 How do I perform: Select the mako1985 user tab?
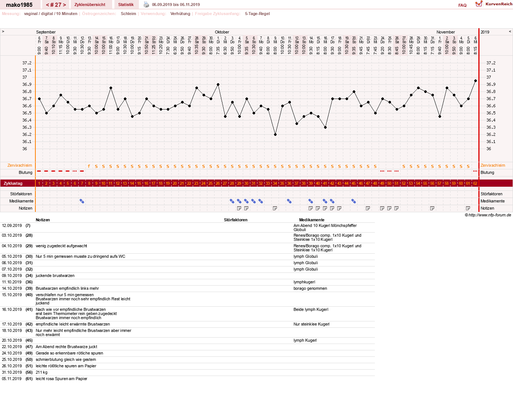19,5
